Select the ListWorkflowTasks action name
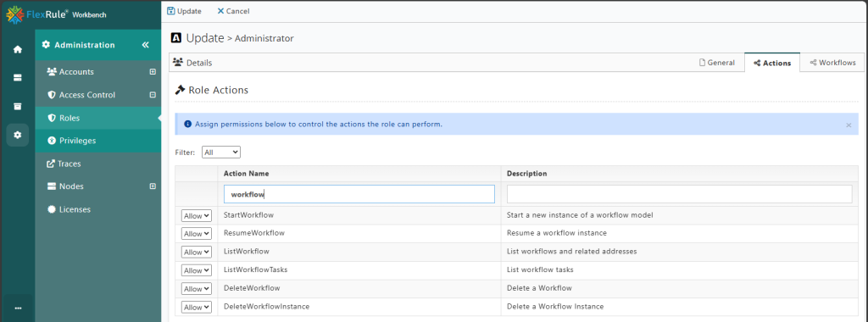Viewport: 868px width, 322px height. coord(256,270)
